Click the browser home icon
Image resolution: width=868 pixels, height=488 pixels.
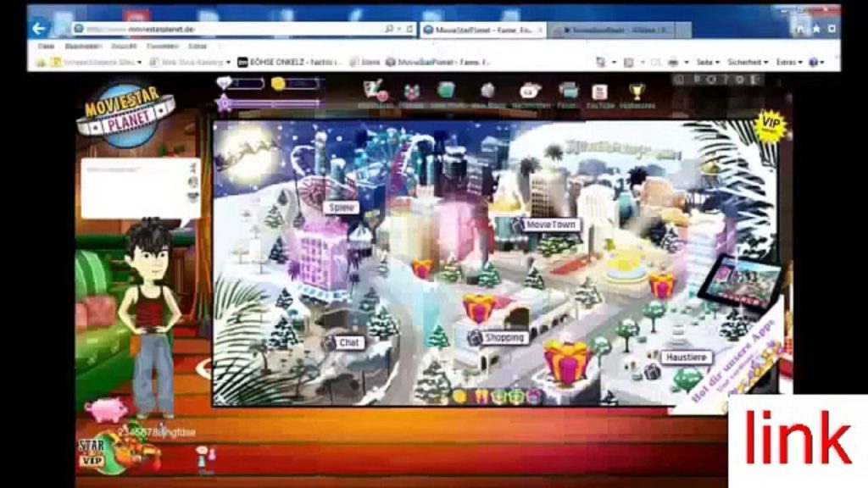pyautogui.click(x=801, y=29)
